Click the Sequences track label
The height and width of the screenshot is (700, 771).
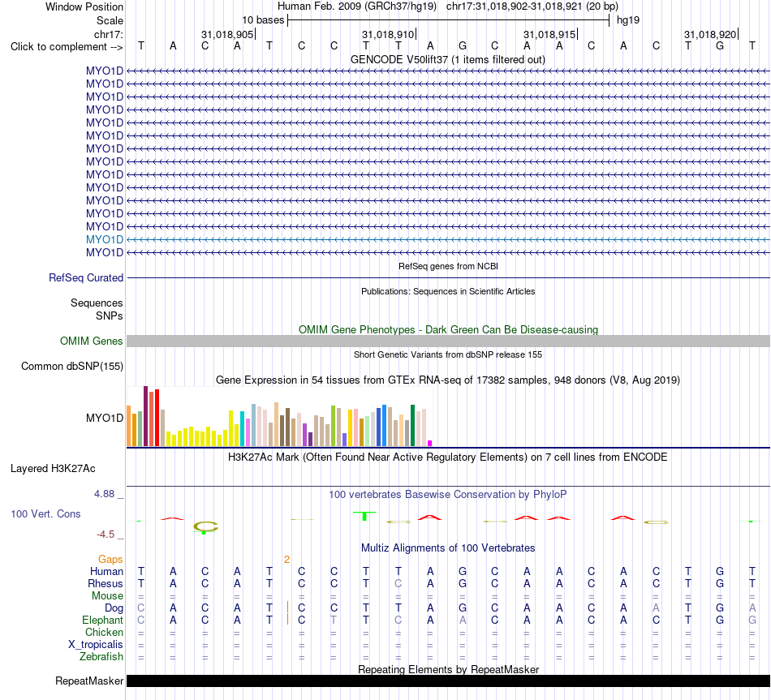97,303
